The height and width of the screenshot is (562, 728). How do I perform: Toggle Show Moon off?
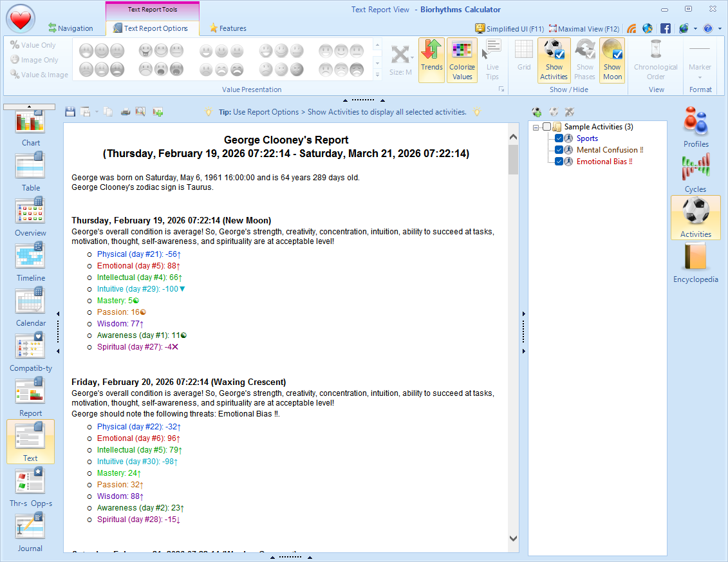[611, 60]
